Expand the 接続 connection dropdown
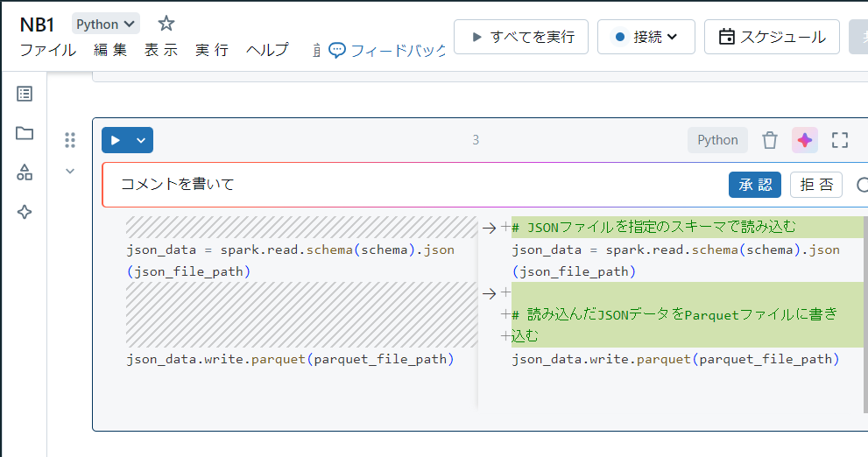 pyautogui.click(x=646, y=37)
